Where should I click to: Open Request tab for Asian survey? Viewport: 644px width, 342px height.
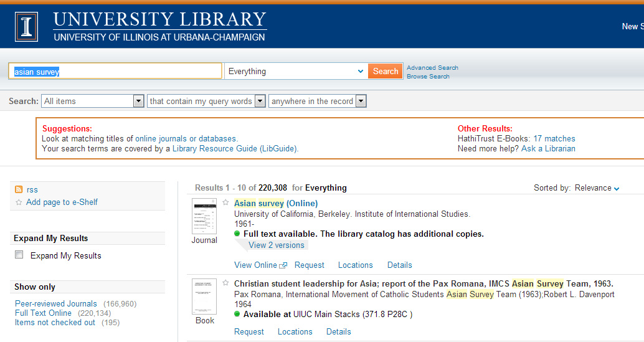(310, 265)
